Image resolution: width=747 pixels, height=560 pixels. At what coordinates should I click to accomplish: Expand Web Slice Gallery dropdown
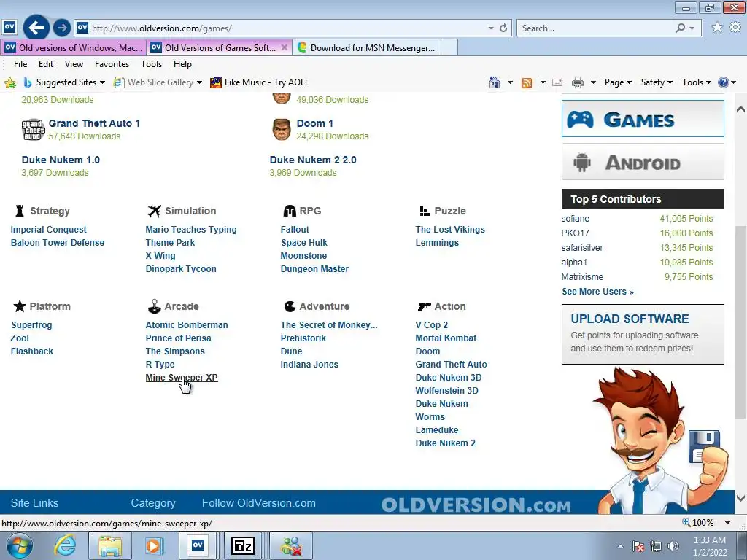tap(199, 82)
